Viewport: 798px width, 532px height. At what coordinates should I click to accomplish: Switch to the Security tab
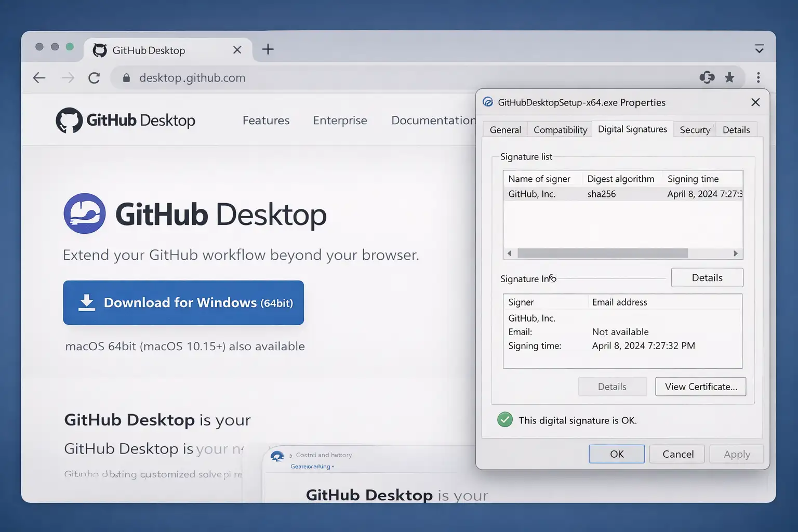(x=694, y=129)
